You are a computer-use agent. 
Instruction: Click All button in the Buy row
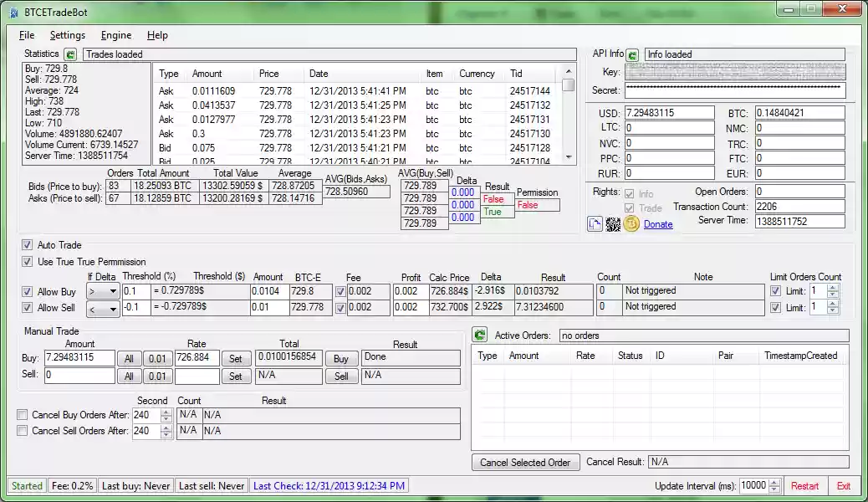point(129,358)
